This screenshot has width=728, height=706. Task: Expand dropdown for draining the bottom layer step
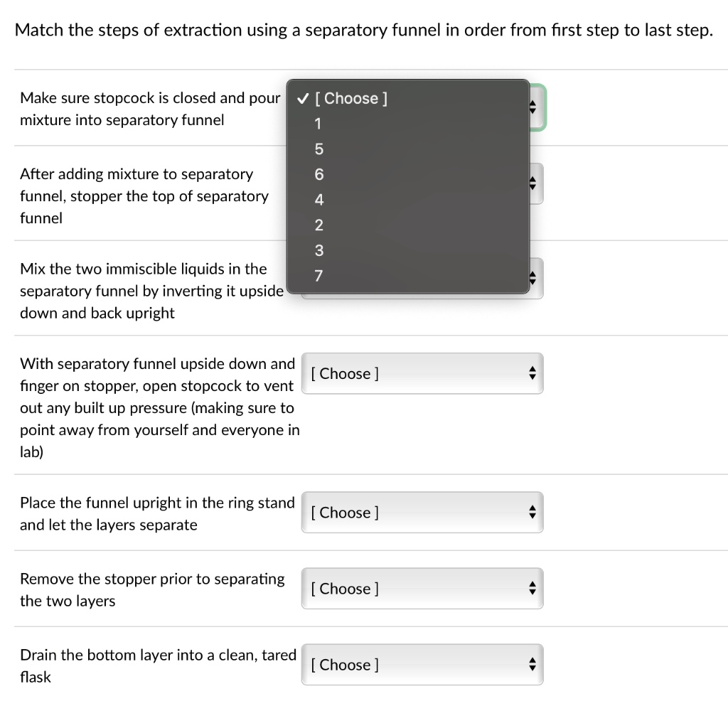[x=422, y=665]
